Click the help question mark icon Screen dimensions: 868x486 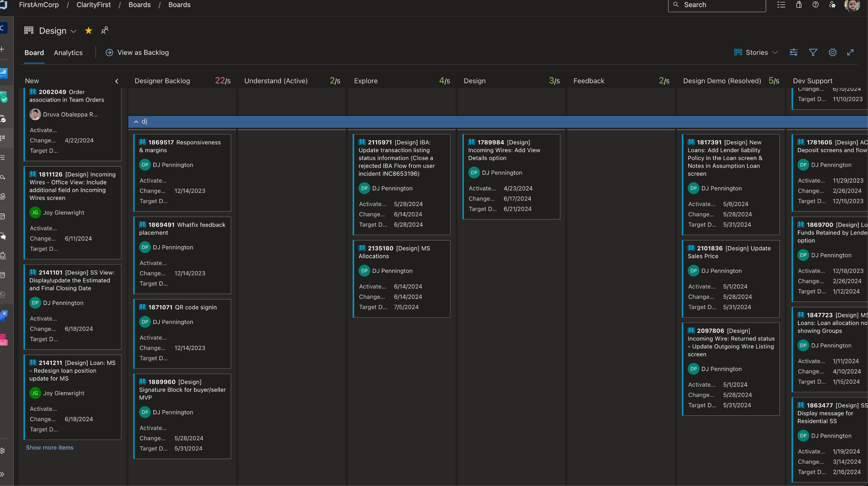tap(815, 5)
